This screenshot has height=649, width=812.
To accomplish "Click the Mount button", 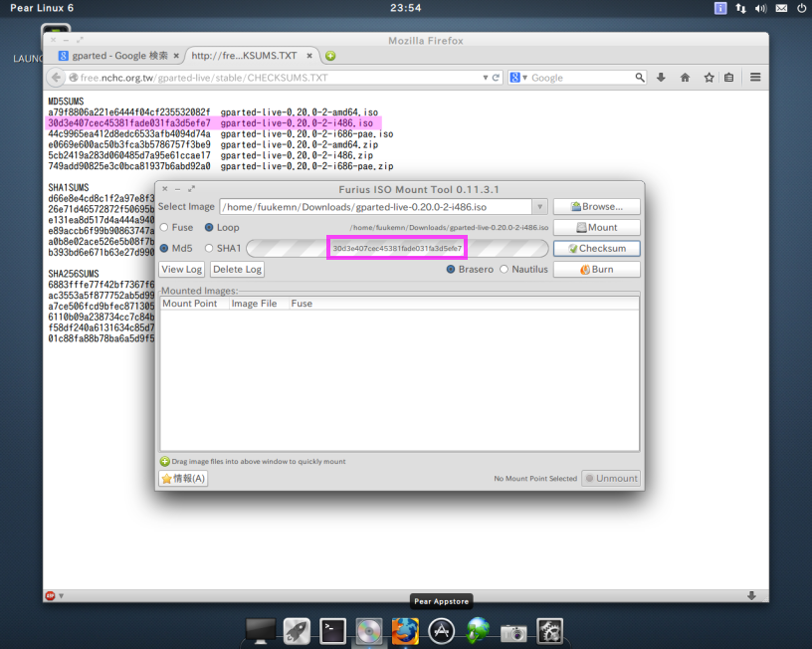I will (x=597, y=227).
